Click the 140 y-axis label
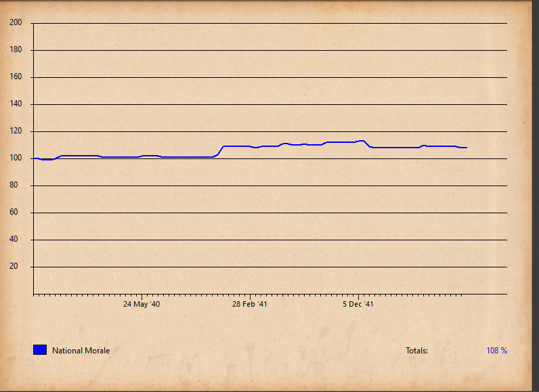539x392 pixels. coord(16,104)
